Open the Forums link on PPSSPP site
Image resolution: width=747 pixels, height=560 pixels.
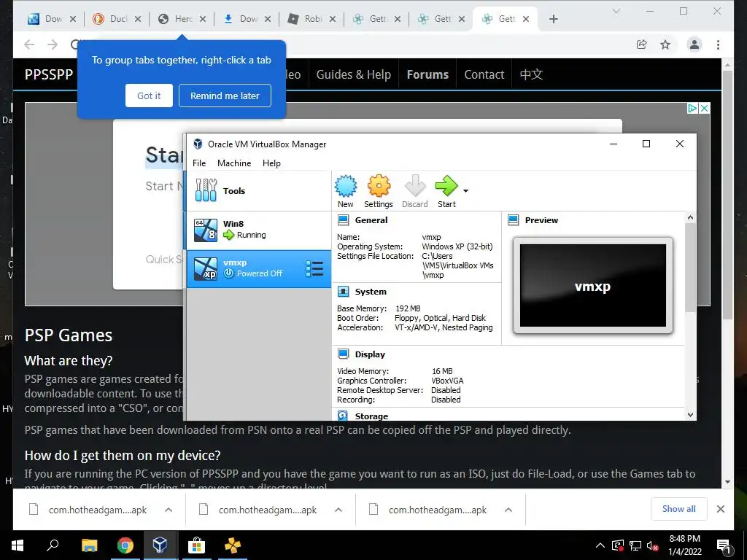(427, 74)
